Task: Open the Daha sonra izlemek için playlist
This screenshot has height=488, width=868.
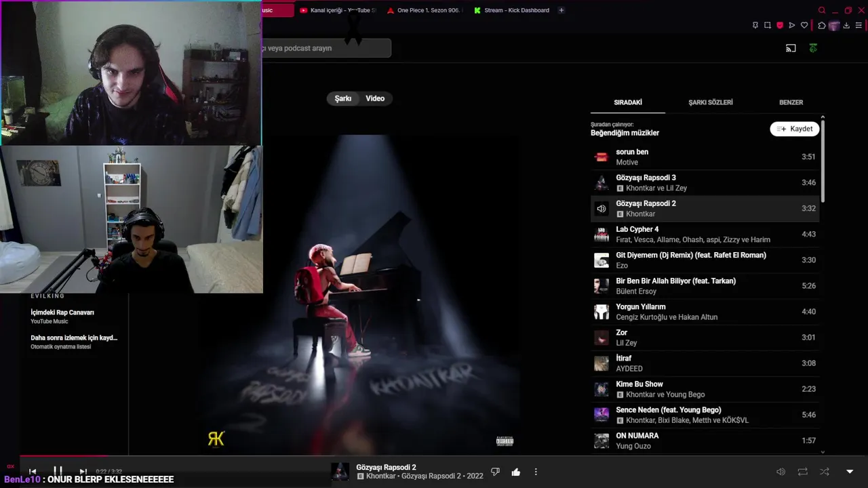Action: (74, 338)
